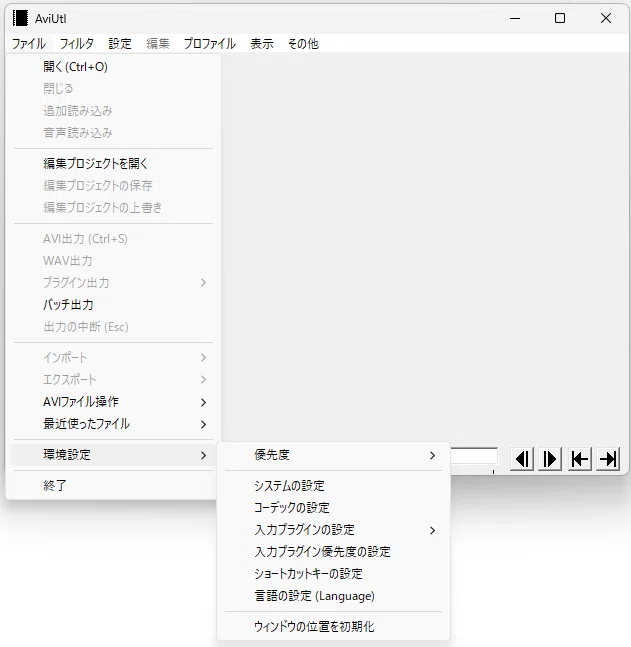This screenshot has height=647, width=631.
Task: Open the プロファイル menu
Action: pos(210,43)
